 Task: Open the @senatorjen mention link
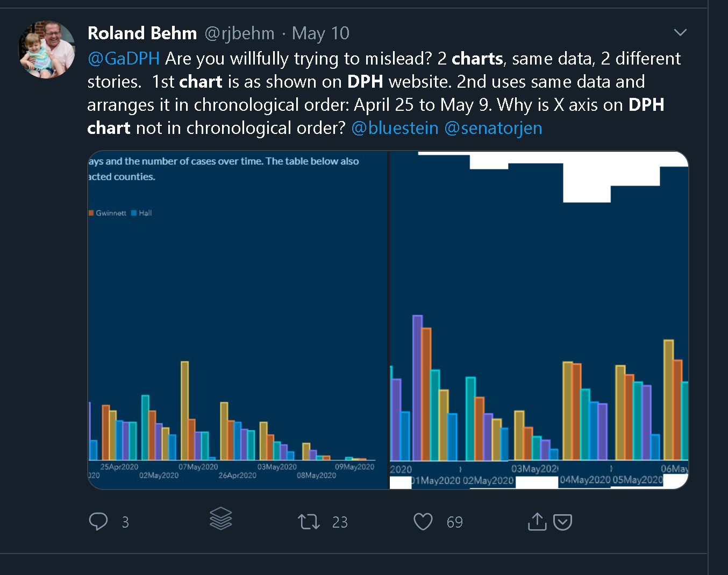click(493, 128)
